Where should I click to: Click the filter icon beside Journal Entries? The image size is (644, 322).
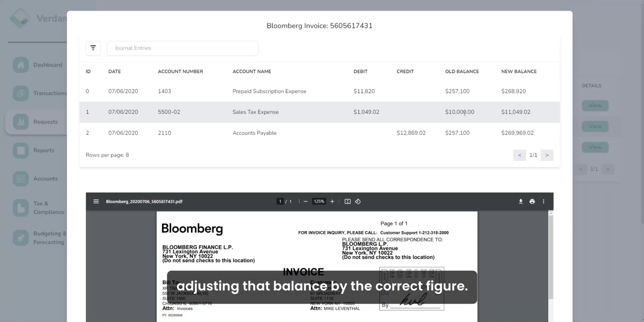pos(93,48)
